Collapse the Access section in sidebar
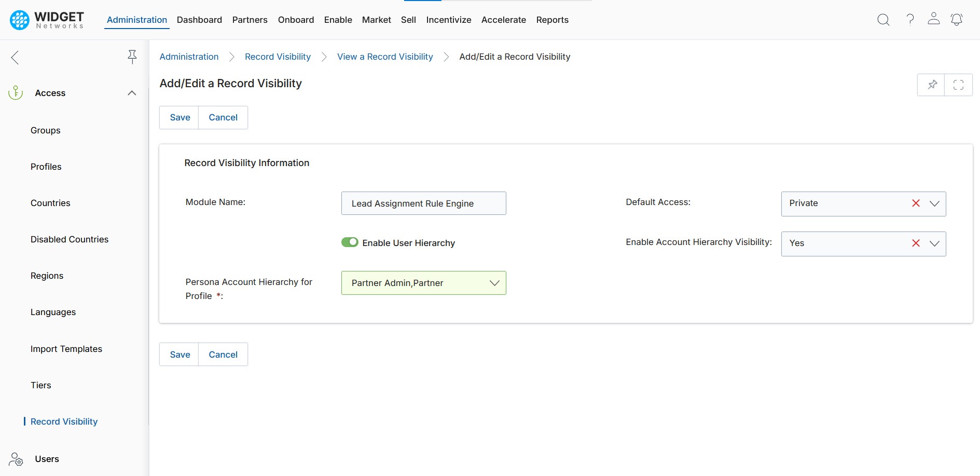This screenshot has height=476, width=980. pyautogui.click(x=132, y=93)
